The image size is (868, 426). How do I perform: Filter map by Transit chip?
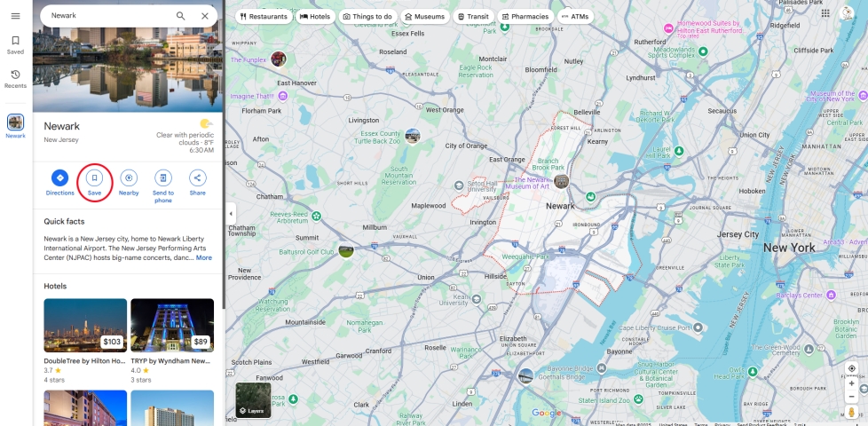[x=473, y=17]
